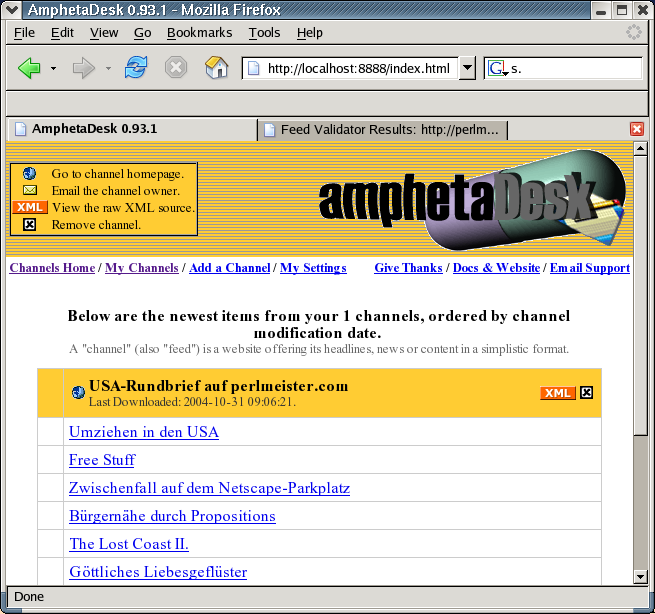This screenshot has height=614, width=655.
Task: Switch to the Feed Validator Results tab
Action: pos(382,130)
